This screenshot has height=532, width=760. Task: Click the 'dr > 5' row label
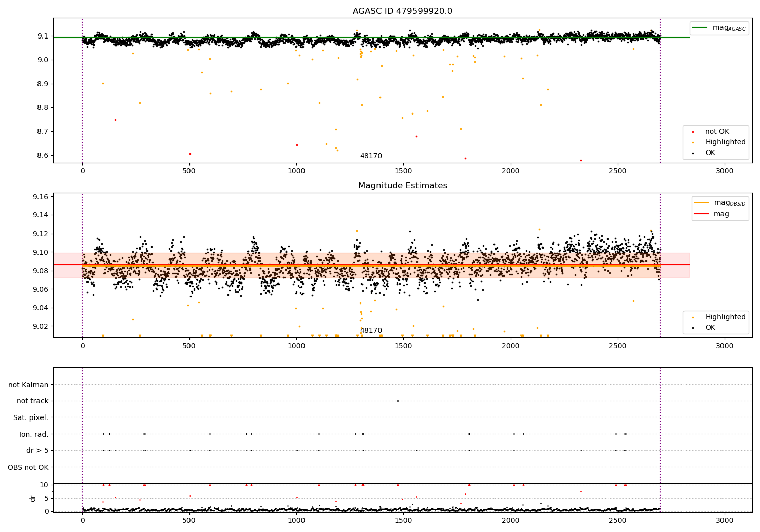[x=37, y=450]
